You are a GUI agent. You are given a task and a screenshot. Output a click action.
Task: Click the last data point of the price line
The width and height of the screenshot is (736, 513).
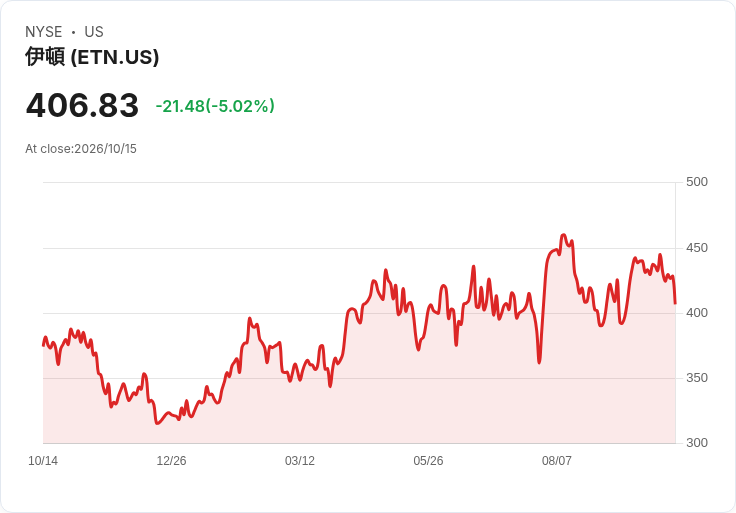(x=675, y=303)
